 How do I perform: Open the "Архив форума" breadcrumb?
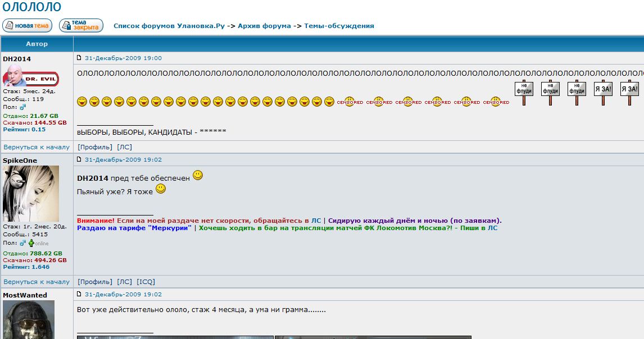264,25
